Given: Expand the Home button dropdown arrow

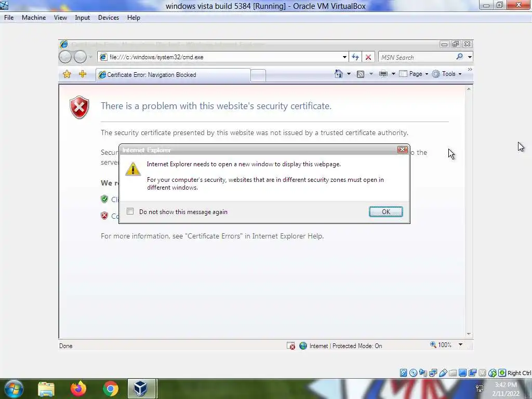Looking at the screenshot, I should coord(349,74).
